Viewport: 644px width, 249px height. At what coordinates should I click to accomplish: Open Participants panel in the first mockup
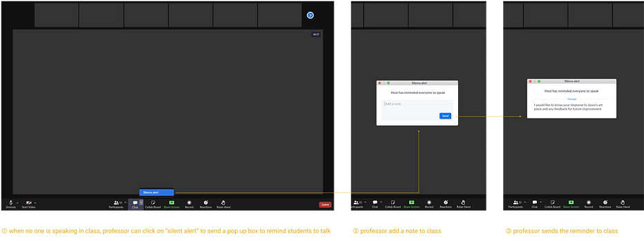[116, 204]
